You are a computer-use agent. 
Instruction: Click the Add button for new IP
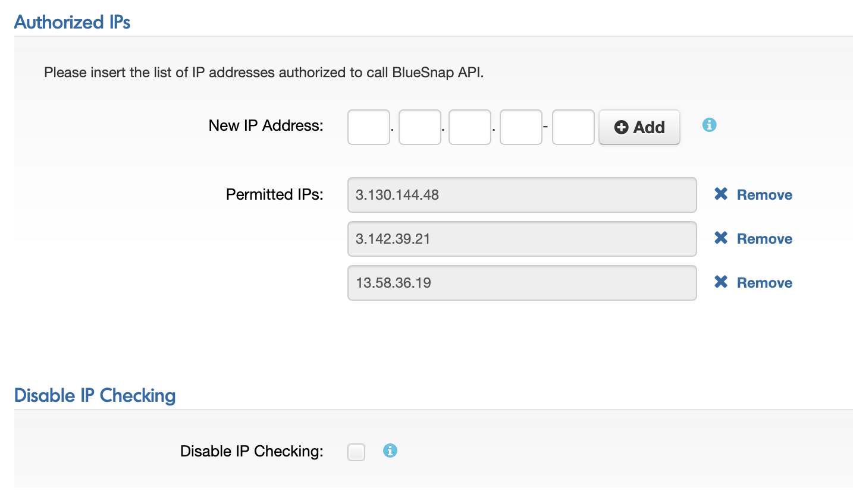(x=639, y=127)
